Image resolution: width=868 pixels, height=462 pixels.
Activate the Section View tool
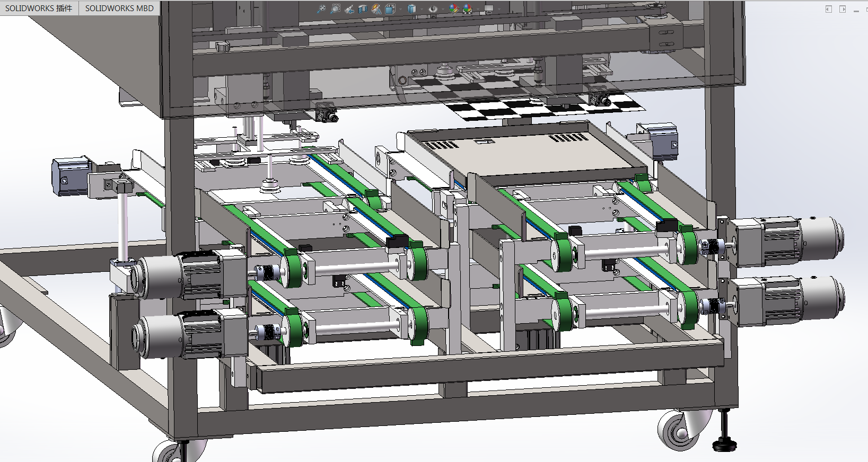[363, 9]
